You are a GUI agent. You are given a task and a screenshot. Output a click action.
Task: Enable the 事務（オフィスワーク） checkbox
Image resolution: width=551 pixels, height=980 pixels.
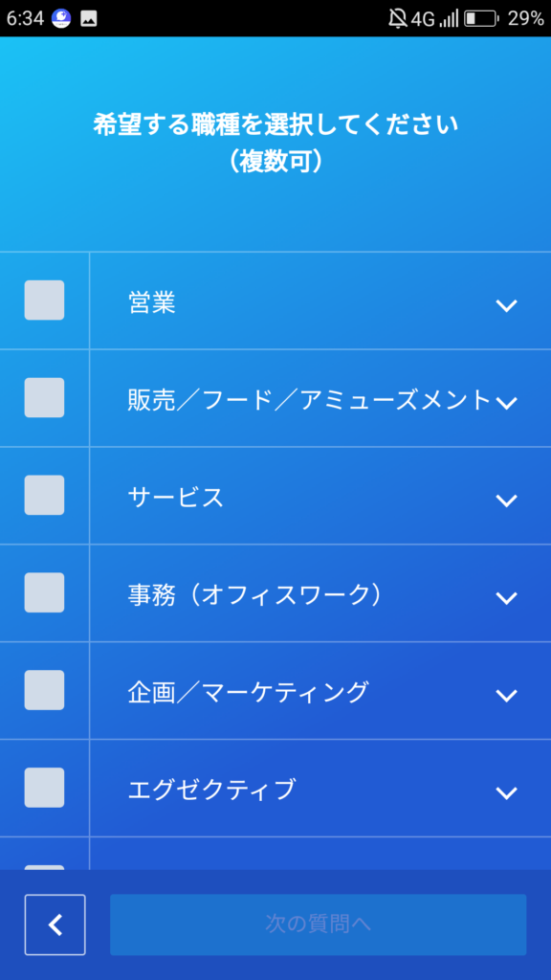pos(44,592)
